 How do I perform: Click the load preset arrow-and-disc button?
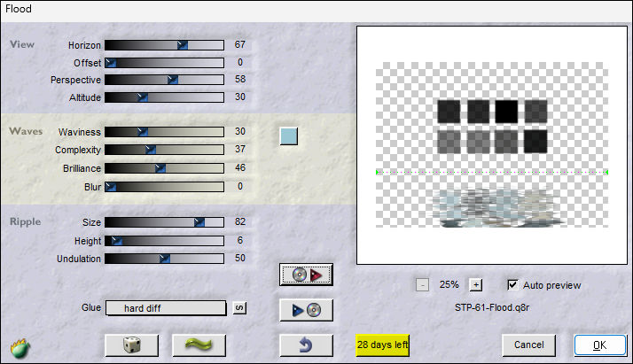click(306, 310)
